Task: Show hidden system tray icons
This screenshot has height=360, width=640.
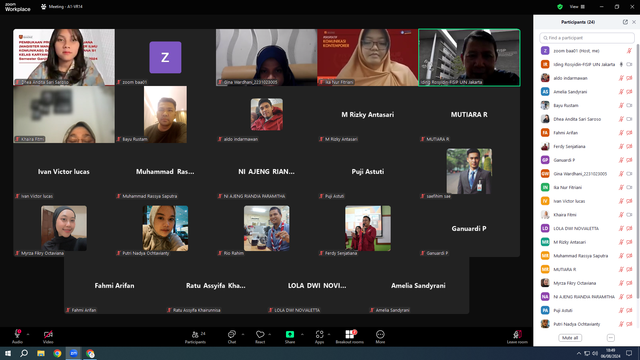Action: pos(578,353)
